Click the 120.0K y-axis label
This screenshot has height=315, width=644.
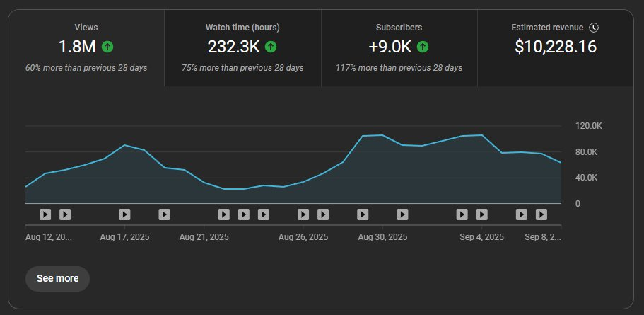pos(589,126)
